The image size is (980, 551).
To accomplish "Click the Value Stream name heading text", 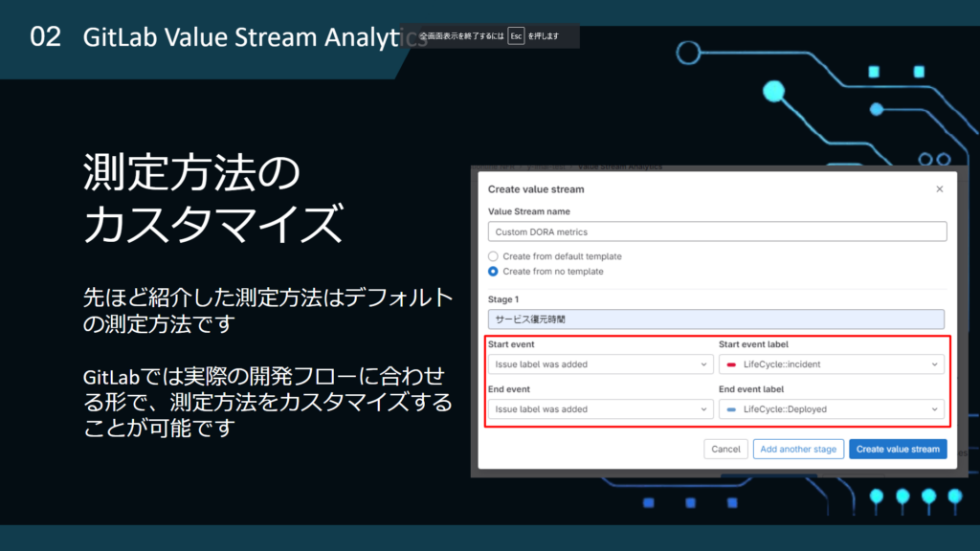I will point(528,211).
